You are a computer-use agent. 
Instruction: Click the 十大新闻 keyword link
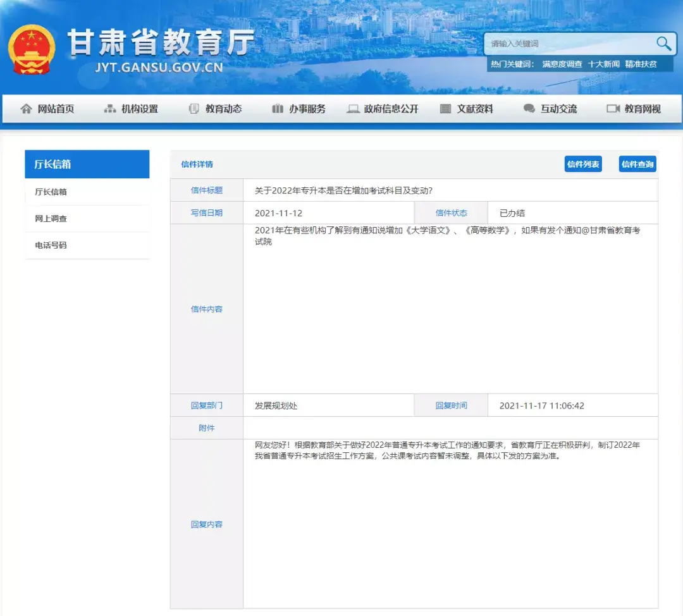tap(604, 64)
